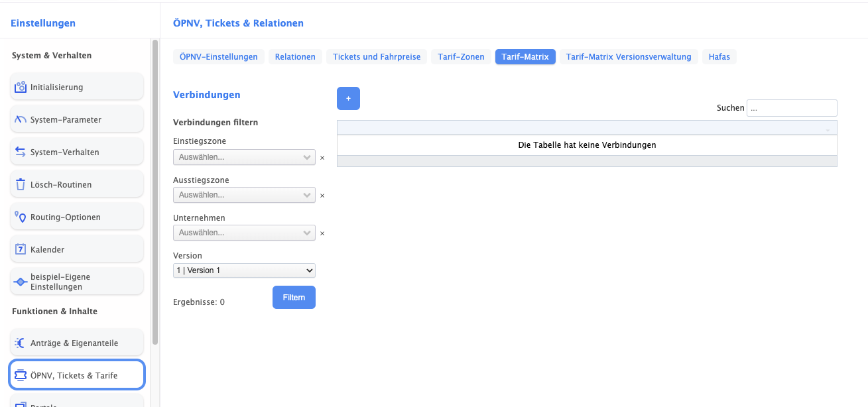Click the beispiel-Eigene Einstellungen icon
The width and height of the screenshot is (868, 407).
(21, 282)
